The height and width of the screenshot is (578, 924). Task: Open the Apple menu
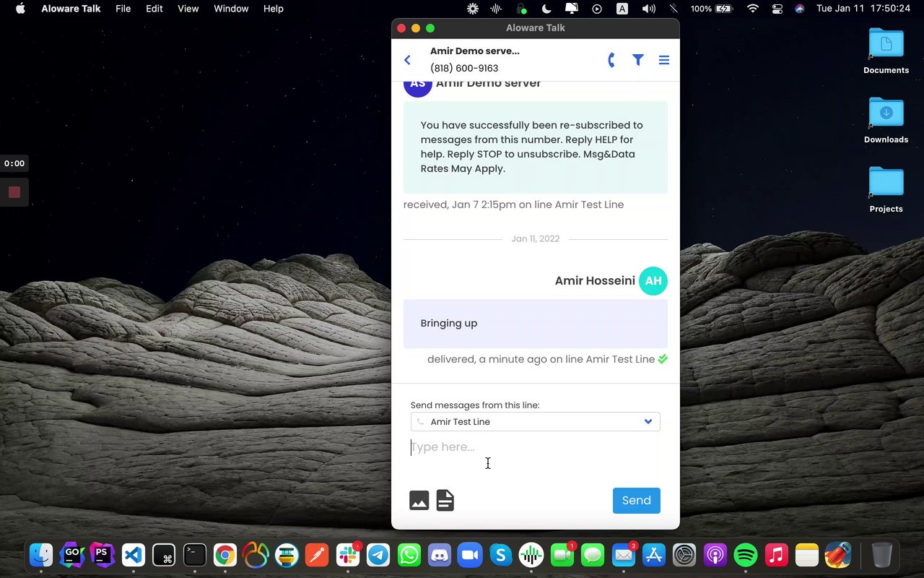(x=20, y=9)
